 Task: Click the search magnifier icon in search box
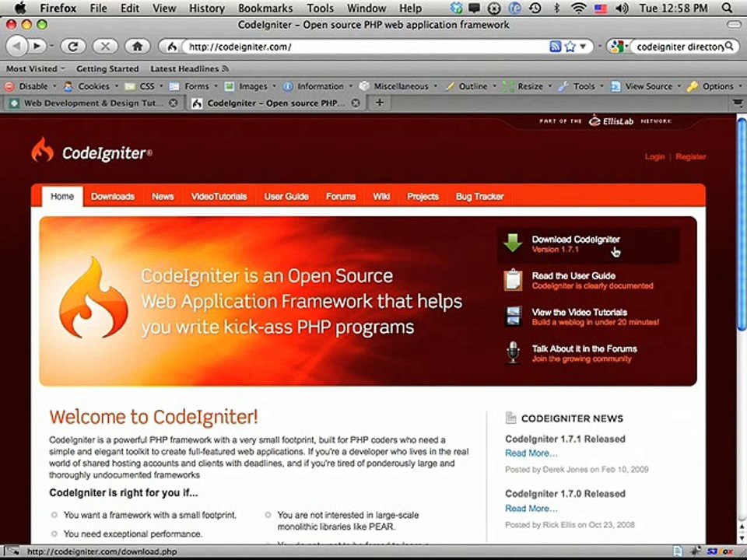pos(729,46)
